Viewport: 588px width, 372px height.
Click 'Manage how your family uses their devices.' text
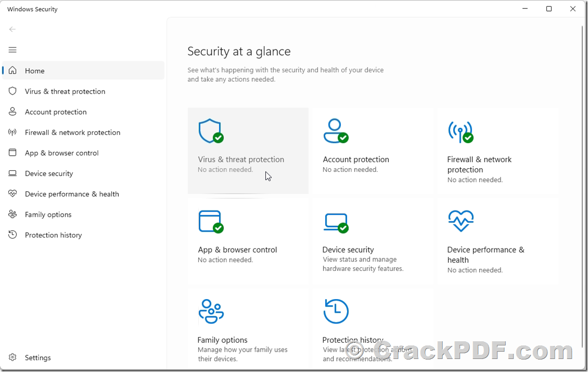(x=242, y=354)
